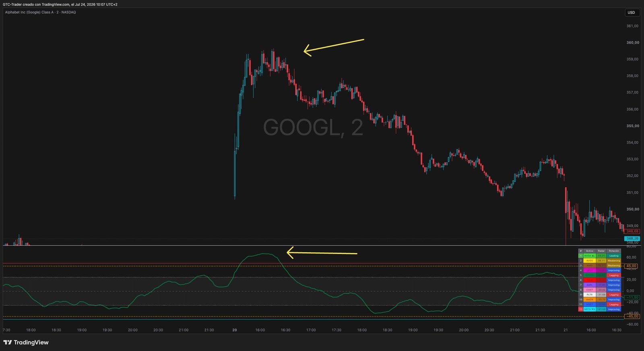Click the GTC-Trader creado con TradingView.com caption

click(60, 4)
